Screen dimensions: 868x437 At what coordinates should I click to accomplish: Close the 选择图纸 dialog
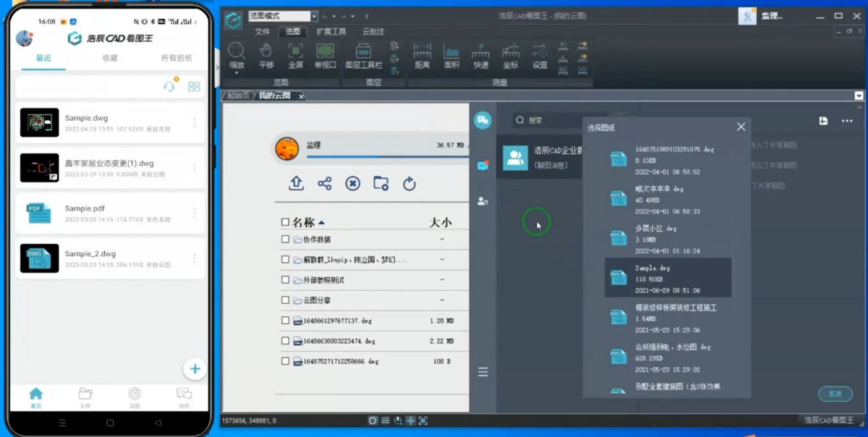point(741,127)
